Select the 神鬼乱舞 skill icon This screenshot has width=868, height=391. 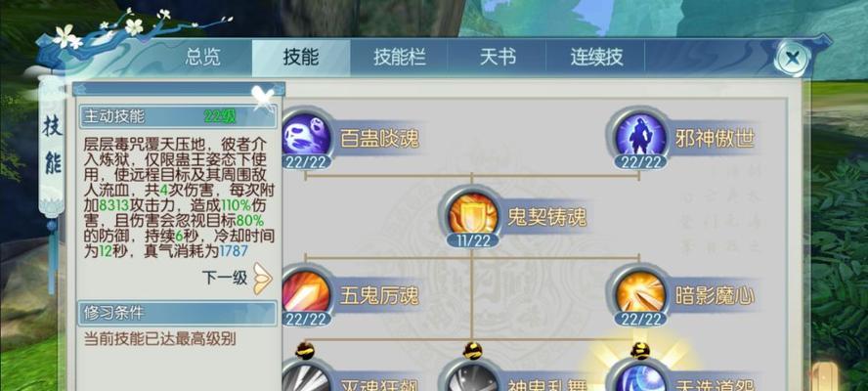click(x=472, y=377)
